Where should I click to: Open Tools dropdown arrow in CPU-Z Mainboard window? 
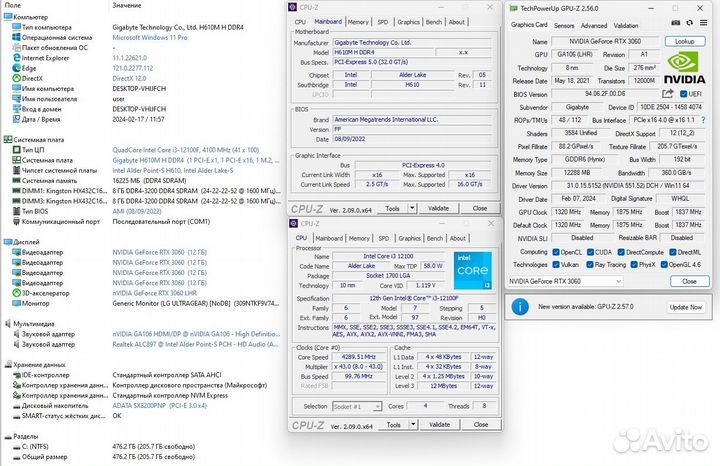coord(412,208)
